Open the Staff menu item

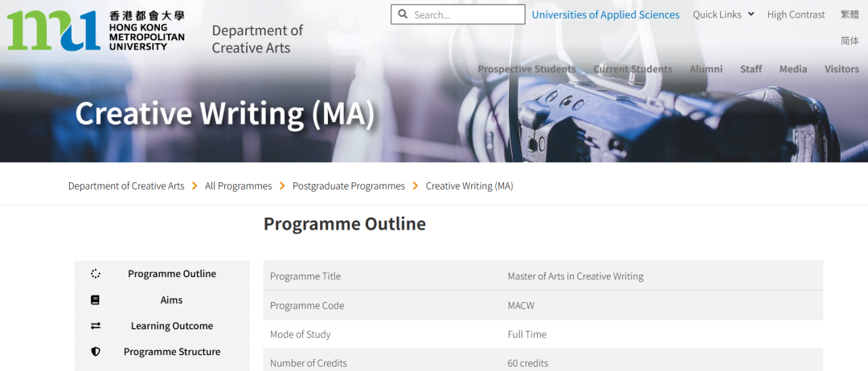[751, 69]
